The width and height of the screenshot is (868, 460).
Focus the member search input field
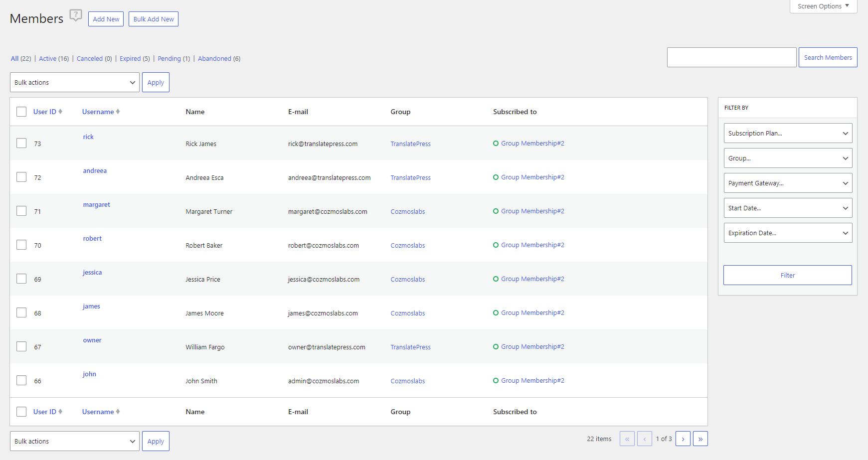(x=731, y=57)
